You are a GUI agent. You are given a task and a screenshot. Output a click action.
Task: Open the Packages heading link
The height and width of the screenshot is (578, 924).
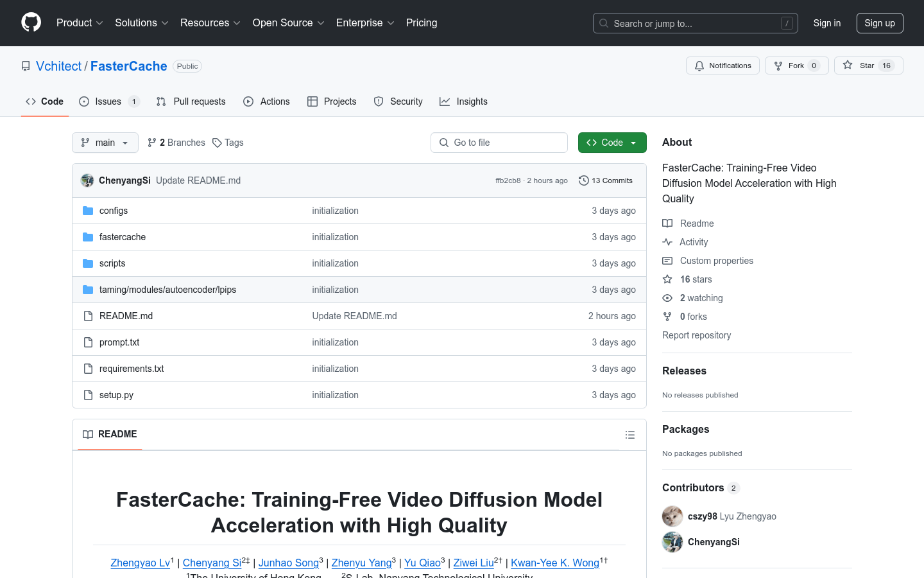click(685, 429)
